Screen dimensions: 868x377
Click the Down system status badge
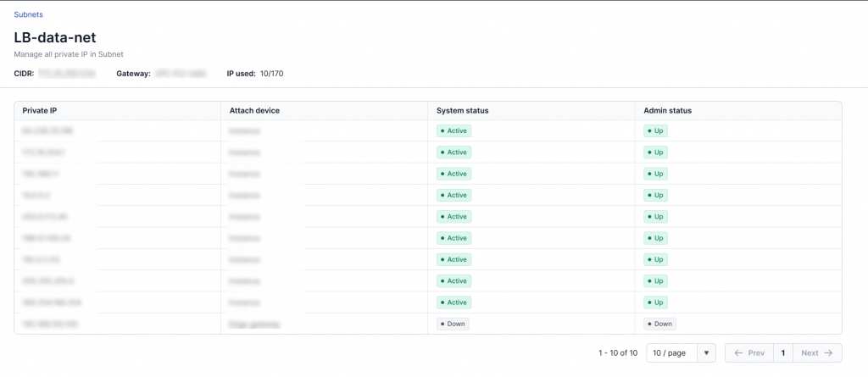453,324
